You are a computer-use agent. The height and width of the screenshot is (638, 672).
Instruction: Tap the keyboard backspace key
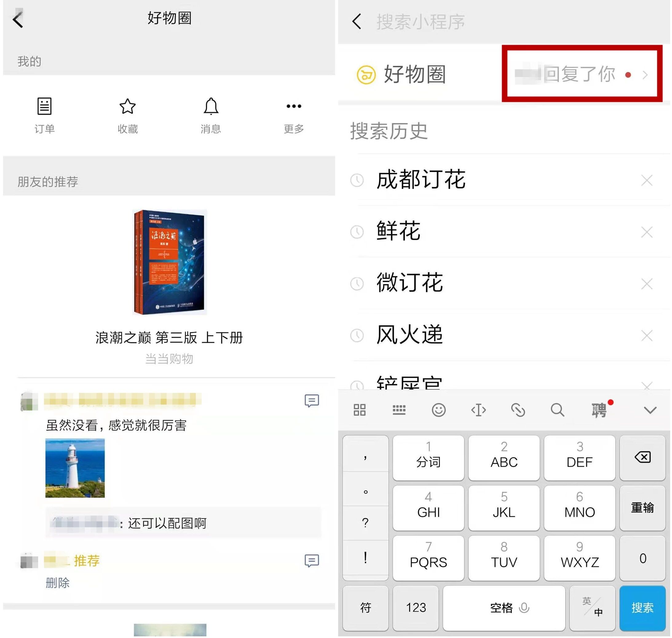(642, 457)
